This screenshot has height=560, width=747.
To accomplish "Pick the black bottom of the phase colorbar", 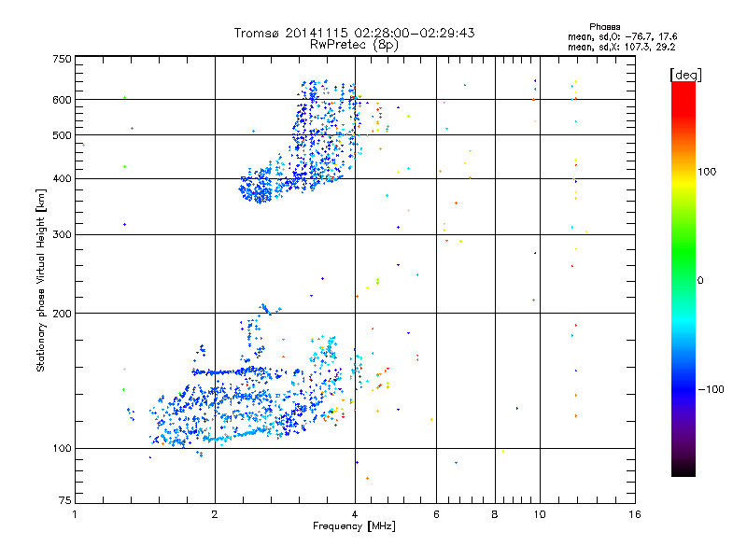I will click(684, 469).
